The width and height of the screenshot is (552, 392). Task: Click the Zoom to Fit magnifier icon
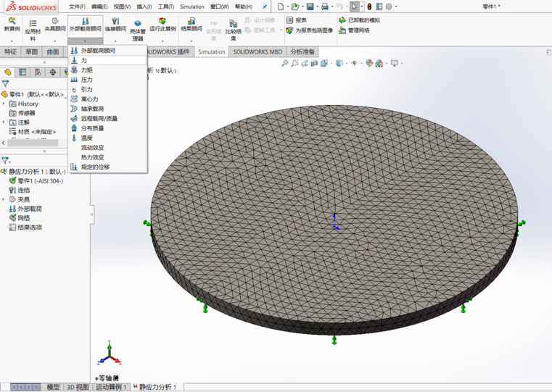tap(284, 63)
